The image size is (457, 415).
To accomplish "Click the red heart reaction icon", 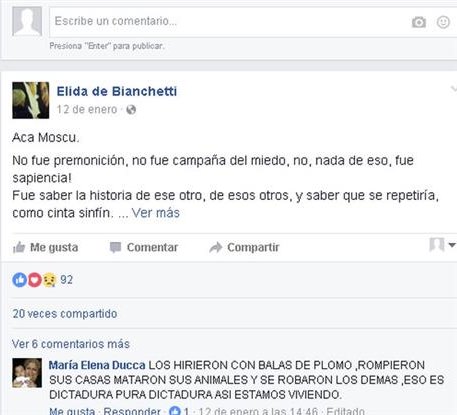I will point(34,280).
